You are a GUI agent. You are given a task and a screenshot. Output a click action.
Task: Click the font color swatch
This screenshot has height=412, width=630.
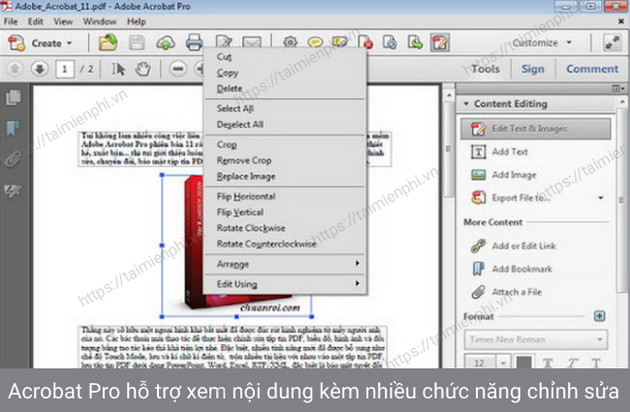(524, 363)
